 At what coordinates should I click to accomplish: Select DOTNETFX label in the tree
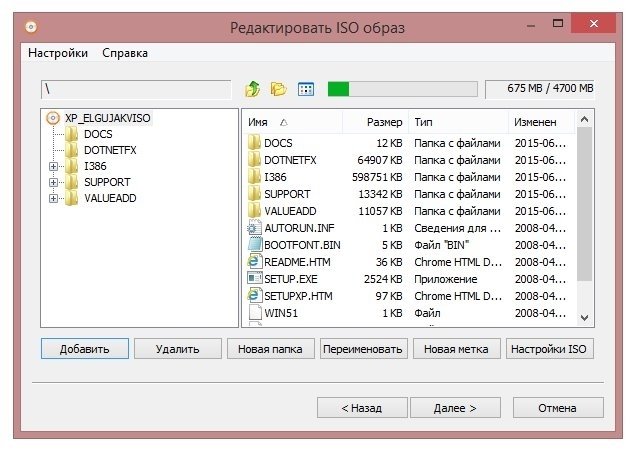pyautogui.click(x=110, y=150)
